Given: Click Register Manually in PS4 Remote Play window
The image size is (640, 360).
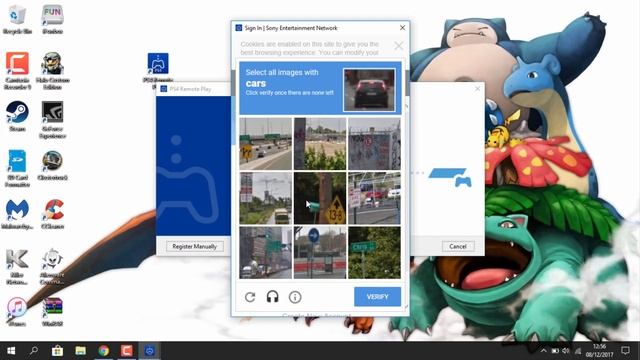Looking at the screenshot, I should coord(195,246).
